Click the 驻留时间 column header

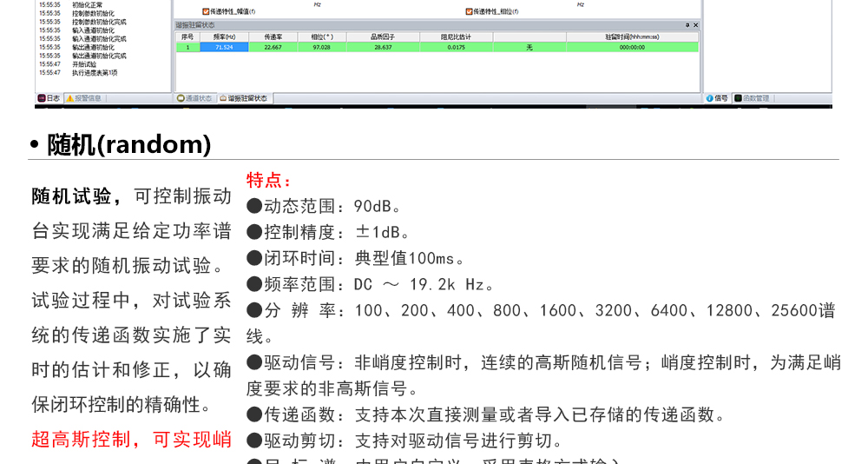632,37
